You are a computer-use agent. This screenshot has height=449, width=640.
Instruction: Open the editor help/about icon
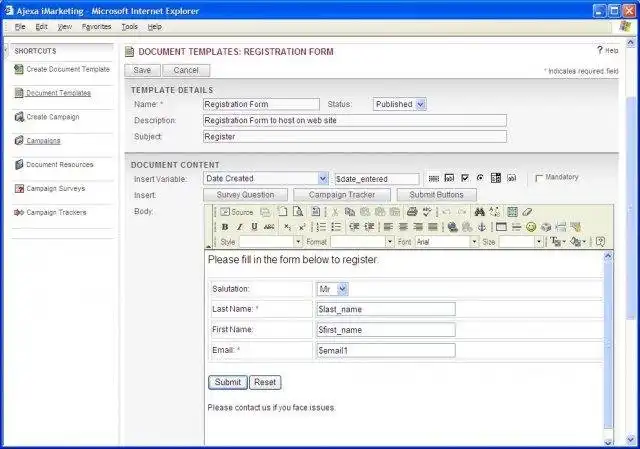[600, 242]
